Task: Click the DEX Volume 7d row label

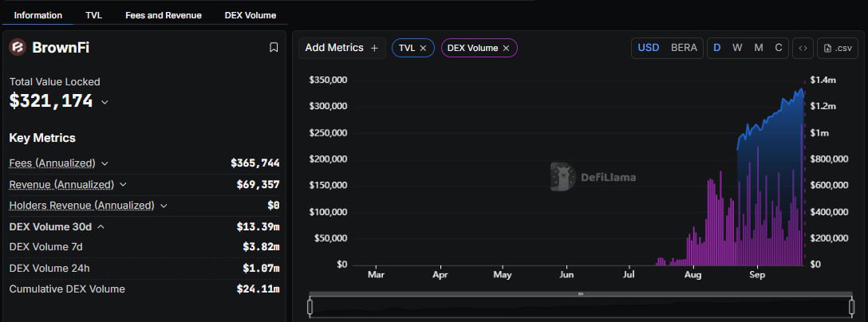Action: point(46,247)
